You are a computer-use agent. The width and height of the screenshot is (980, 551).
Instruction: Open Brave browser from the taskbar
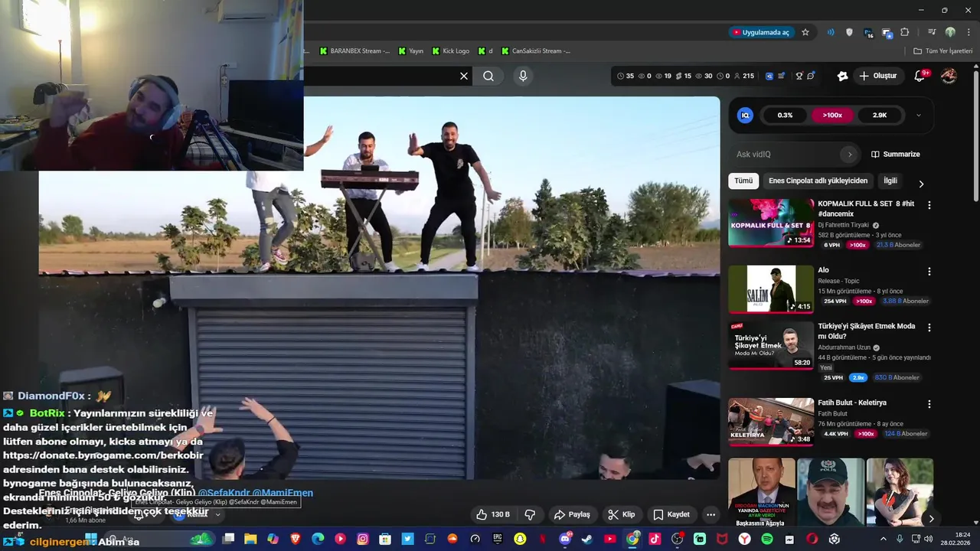(x=296, y=539)
